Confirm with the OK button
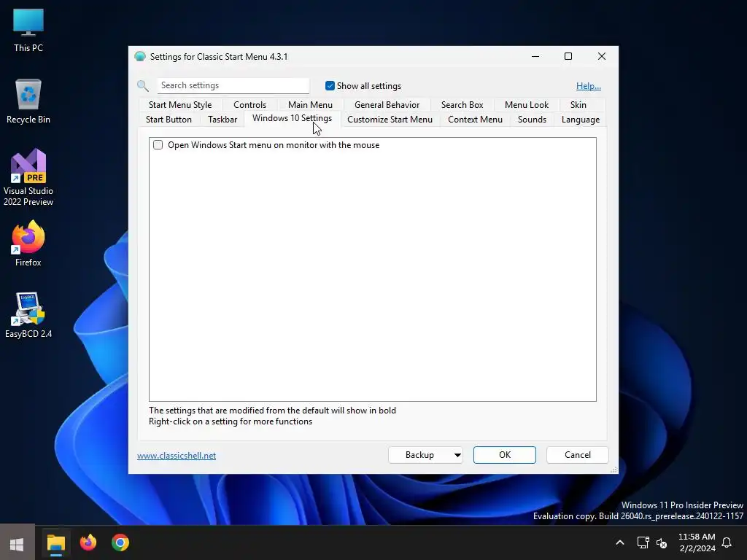 (x=505, y=455)
